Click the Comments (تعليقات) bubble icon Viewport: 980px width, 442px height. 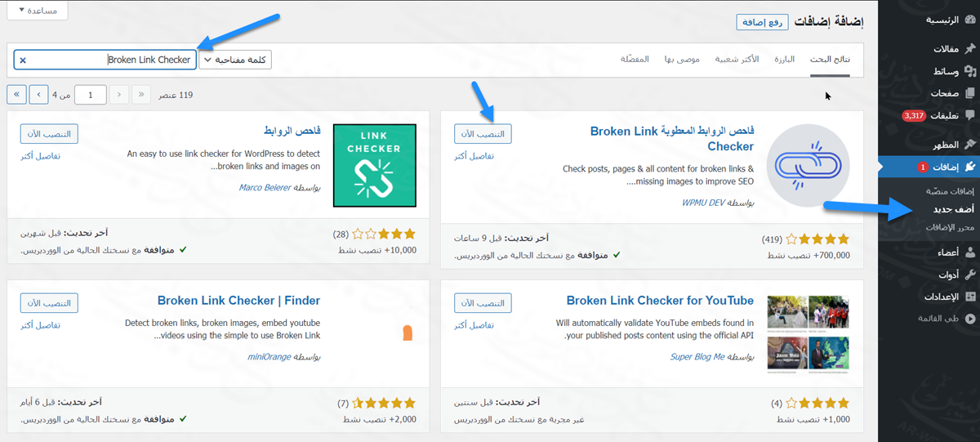[969, 115]
